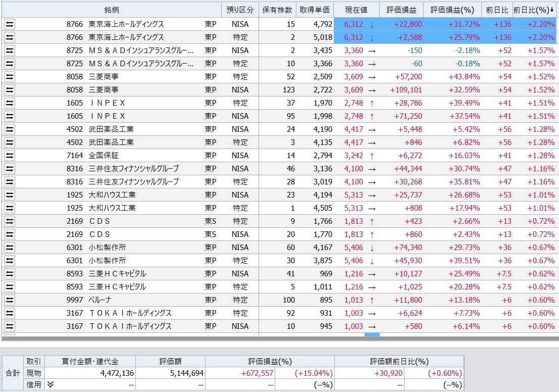This screenshot has width=559, height=392.
Task: Click swap icon for 6301 小松製作所 NISA
Action: pos(10,248)
